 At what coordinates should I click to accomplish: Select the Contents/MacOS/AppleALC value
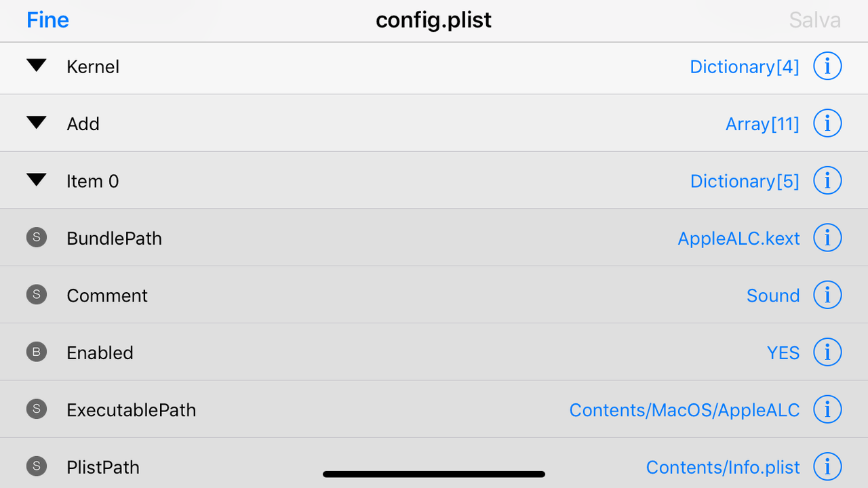(x=684, y=410)
